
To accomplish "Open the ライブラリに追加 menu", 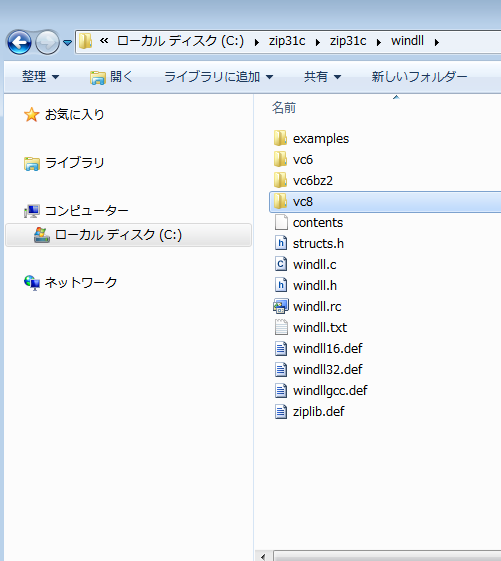I will pos(219,77).
